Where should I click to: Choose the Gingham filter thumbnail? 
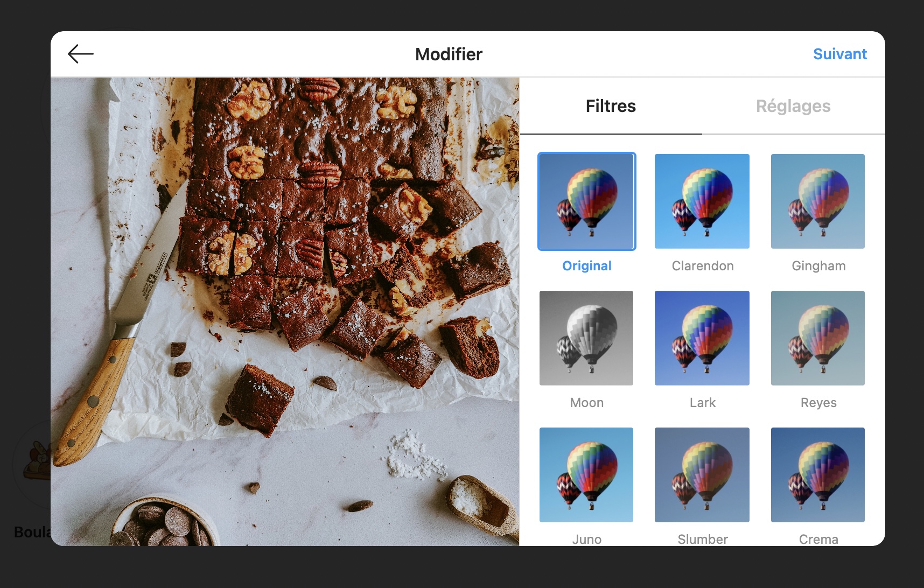point(818,201)
